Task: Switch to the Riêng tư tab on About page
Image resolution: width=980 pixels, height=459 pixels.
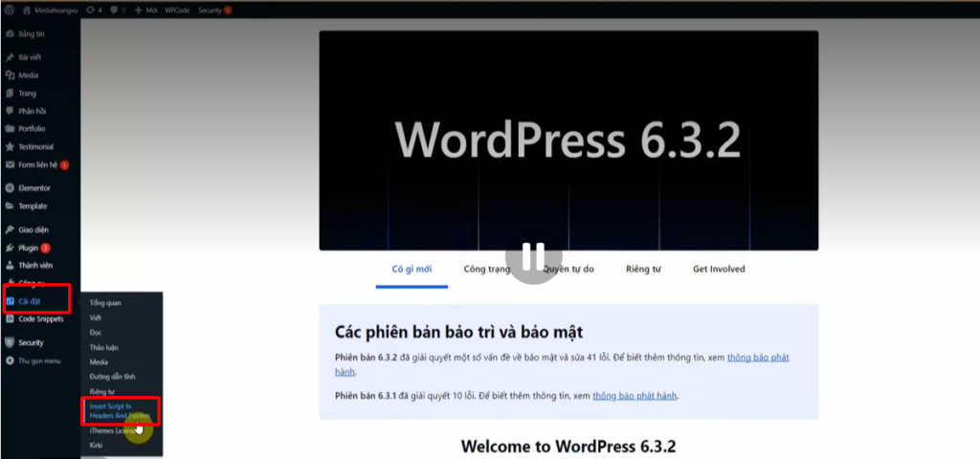Action: [x=643, y=269]
